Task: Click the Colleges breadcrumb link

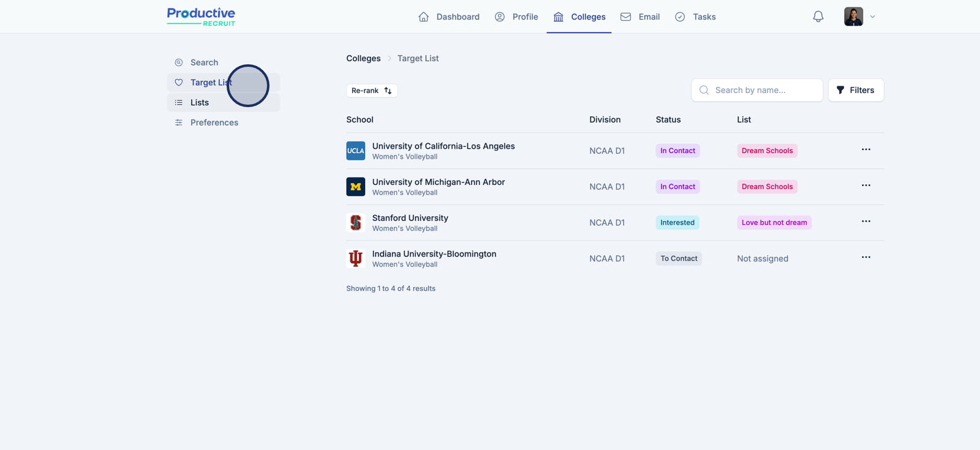Action: 363,58
